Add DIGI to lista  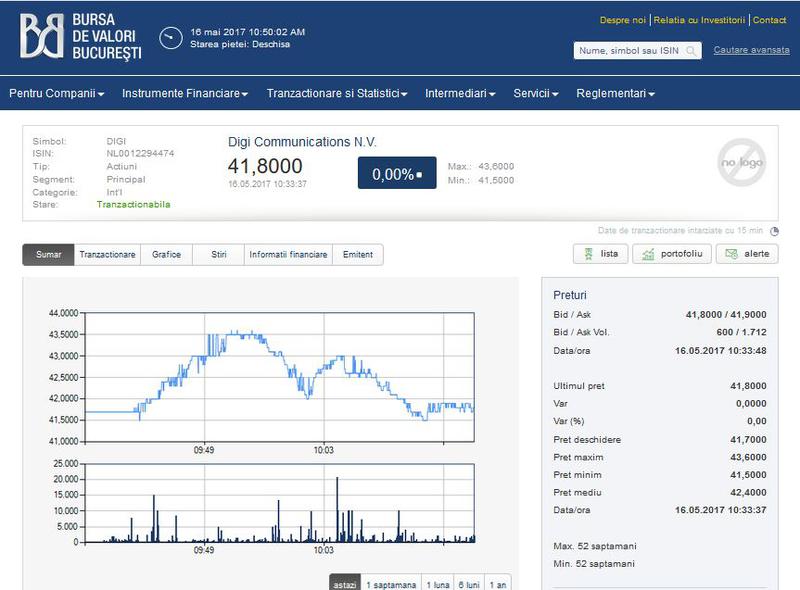pyautogui.click(x=600, y=254)
